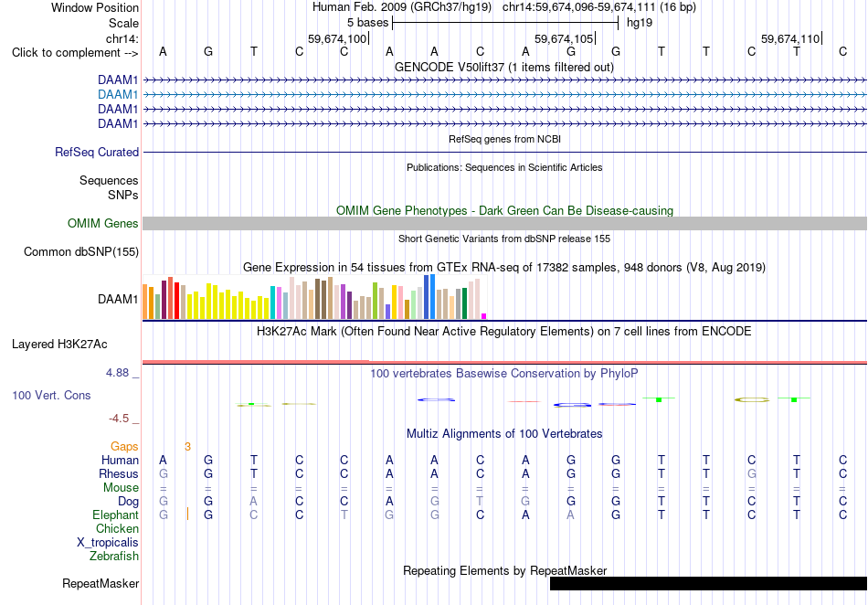The image size is (868, 605).
Task: Click the red H3K27Ac signal line
Action: 505,362
